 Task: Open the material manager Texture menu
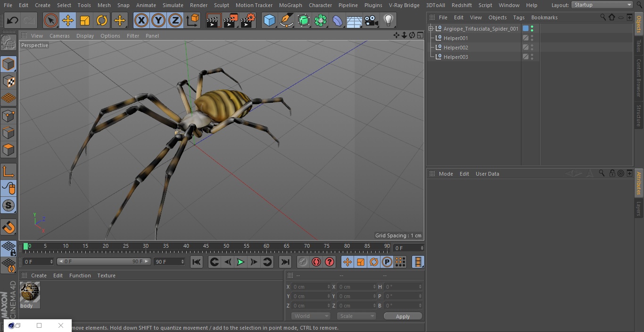click(x=106, y=275)
